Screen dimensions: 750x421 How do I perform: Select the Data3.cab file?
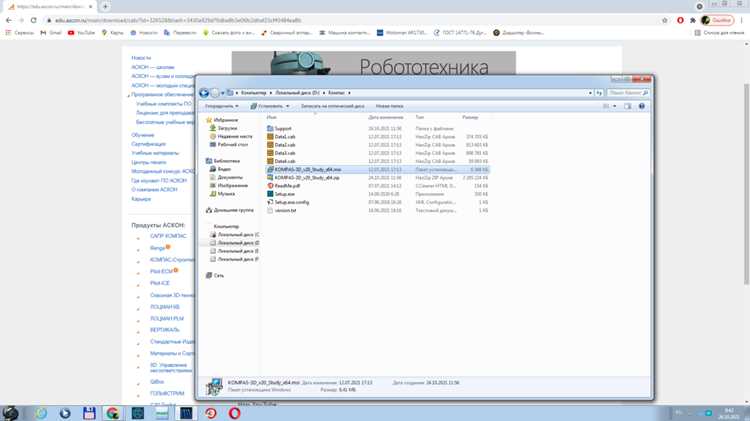pyautogui.click(x=285, y=153)
